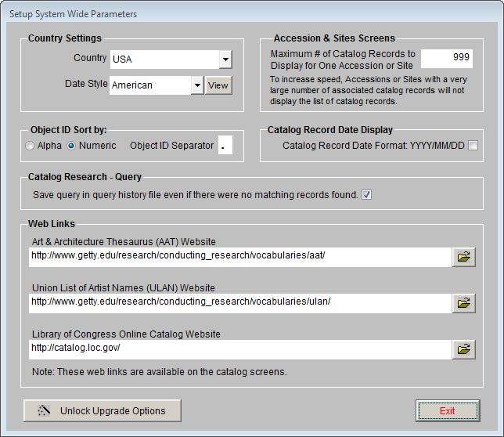Edit the ULAN website URL field
Viewport: 504px width, 437px height.
coord(240,303)
